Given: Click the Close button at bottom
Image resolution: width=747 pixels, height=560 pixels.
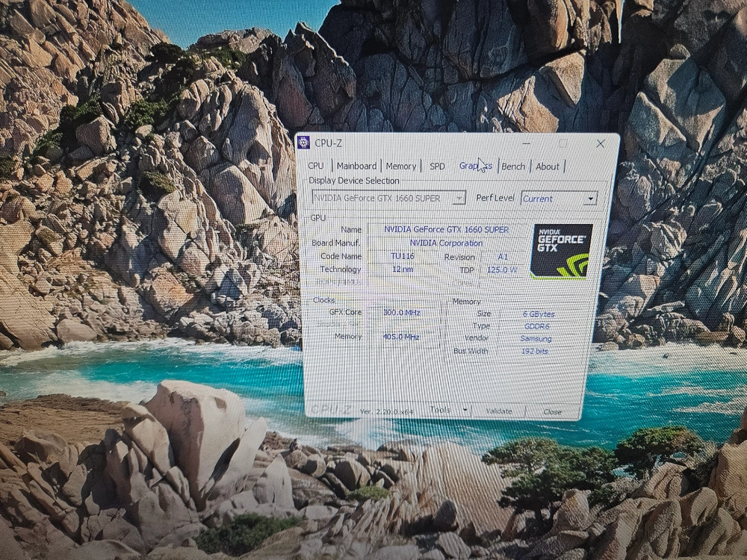Looking at the screenshot, I should [x=552, y=411].
